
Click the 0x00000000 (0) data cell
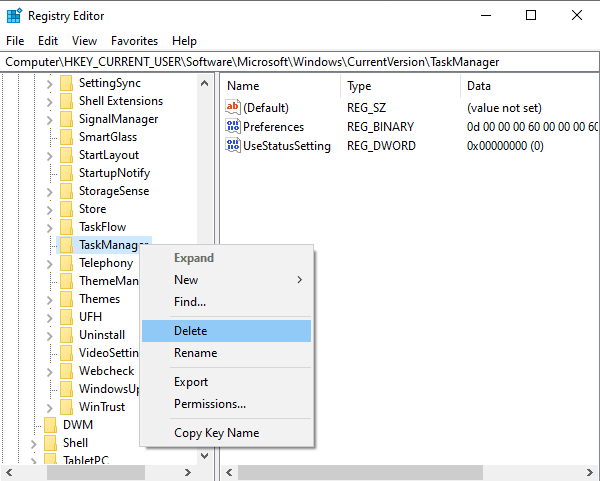[505, 146]
